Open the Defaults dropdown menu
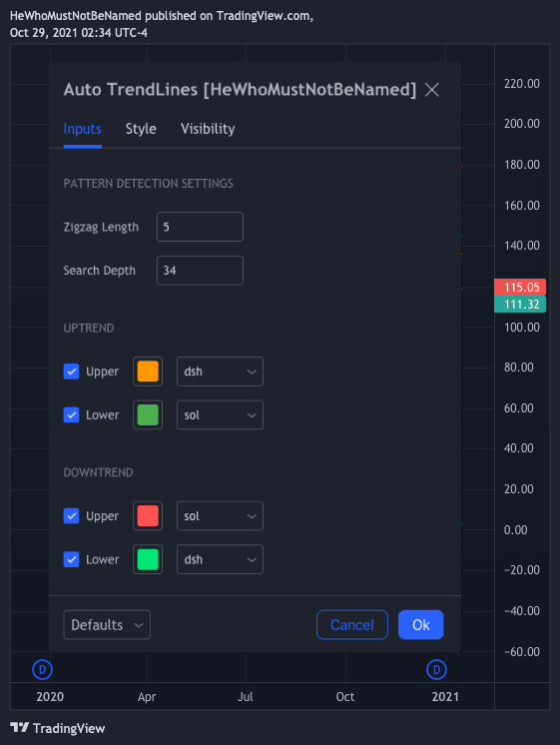Screen dimensions: 560x745 click(107, 625)
